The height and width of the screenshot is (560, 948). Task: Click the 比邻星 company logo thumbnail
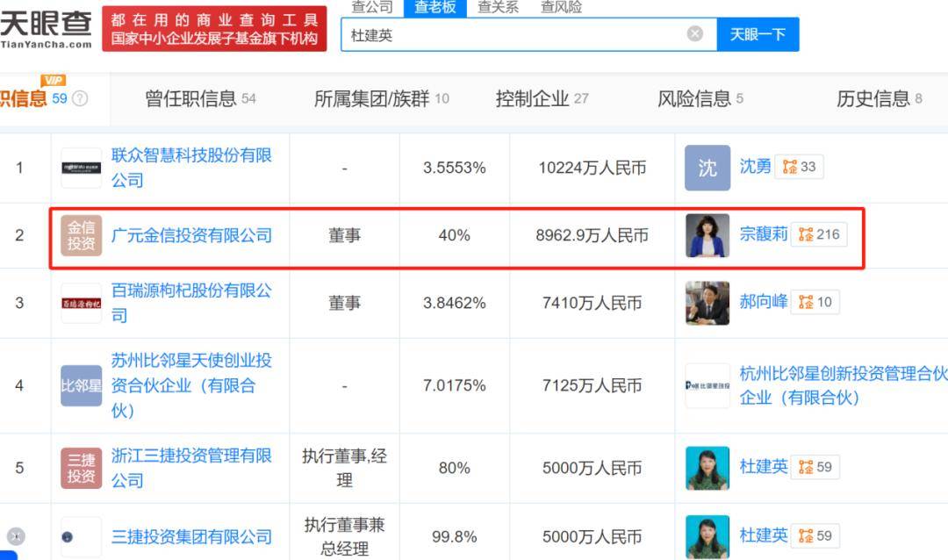click(x=81, y=385)
